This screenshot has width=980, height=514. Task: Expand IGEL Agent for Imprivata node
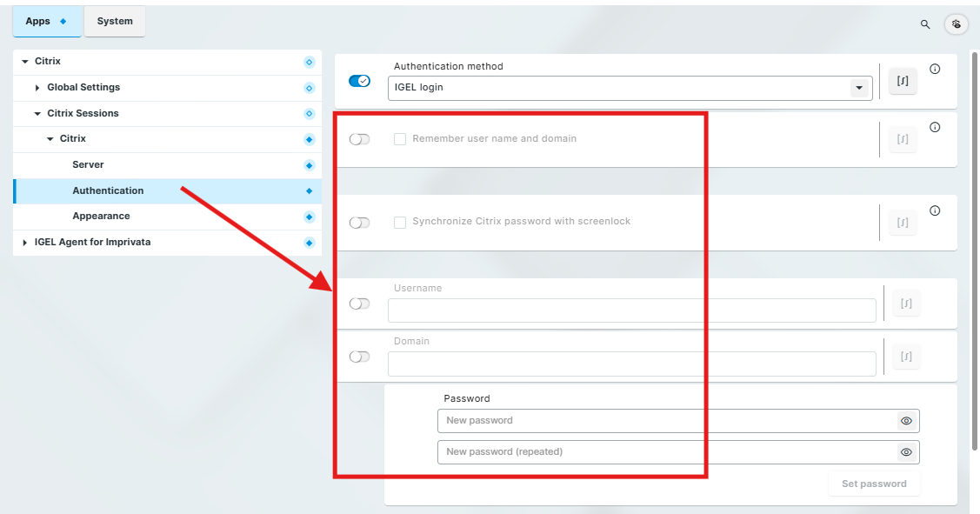pos(25,243)
